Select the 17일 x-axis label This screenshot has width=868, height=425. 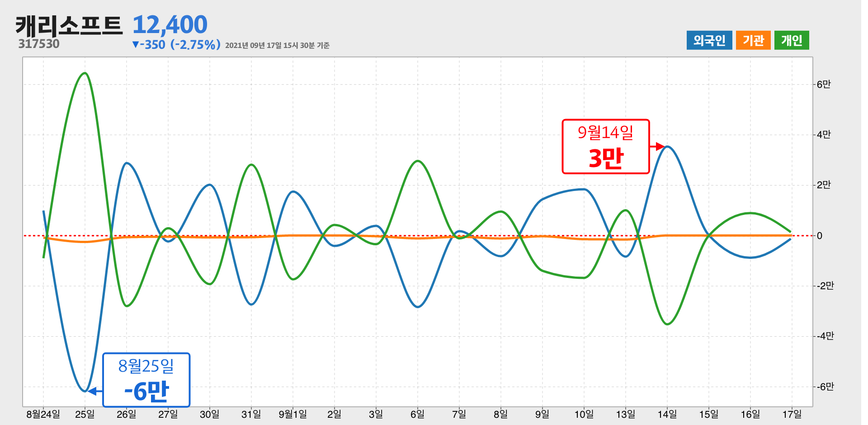(792, 414)
